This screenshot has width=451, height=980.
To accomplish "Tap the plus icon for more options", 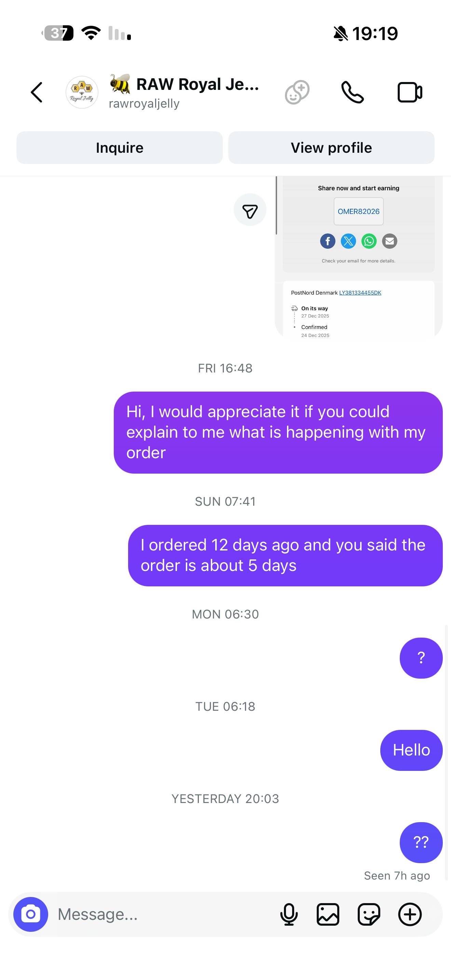I will click(x=410, y=914).
